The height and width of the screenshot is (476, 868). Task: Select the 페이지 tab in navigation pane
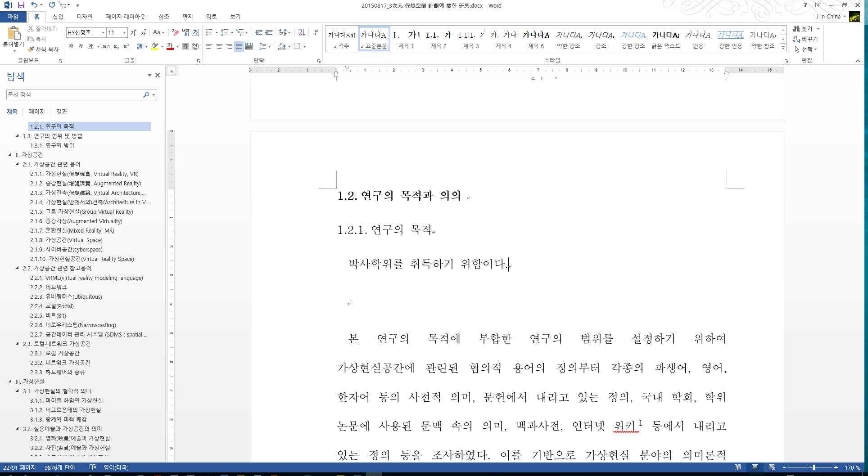click(36, 111)
